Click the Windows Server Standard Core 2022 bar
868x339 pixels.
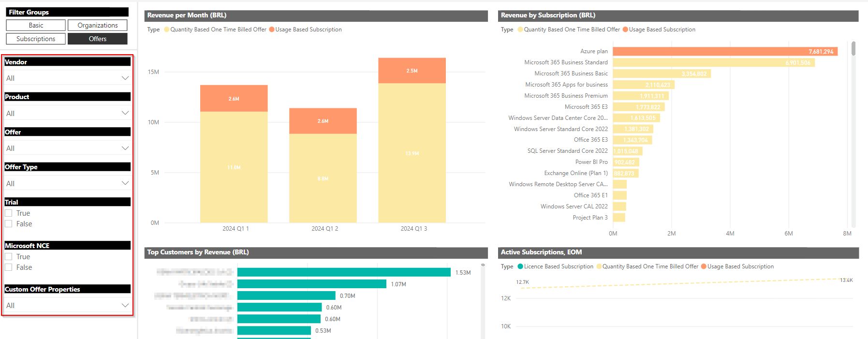(633, 129)
